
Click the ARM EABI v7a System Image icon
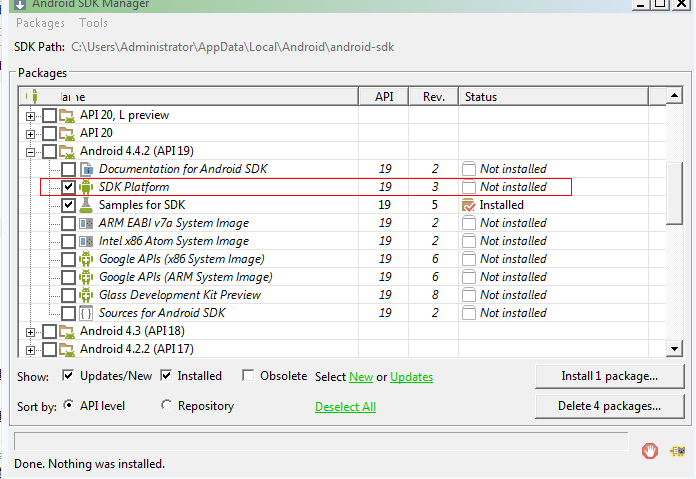coord(86,223)
